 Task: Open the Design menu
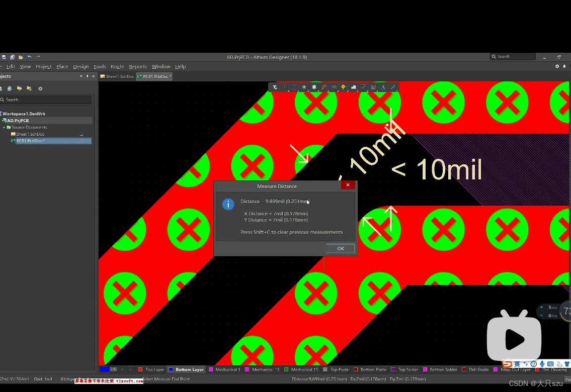[80, 66]
